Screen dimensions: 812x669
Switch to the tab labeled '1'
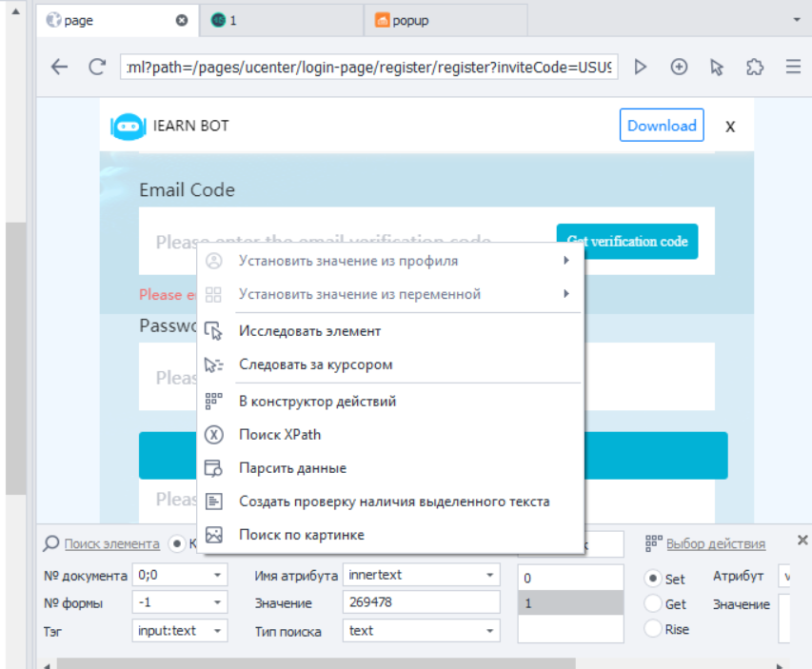[281, 20]
